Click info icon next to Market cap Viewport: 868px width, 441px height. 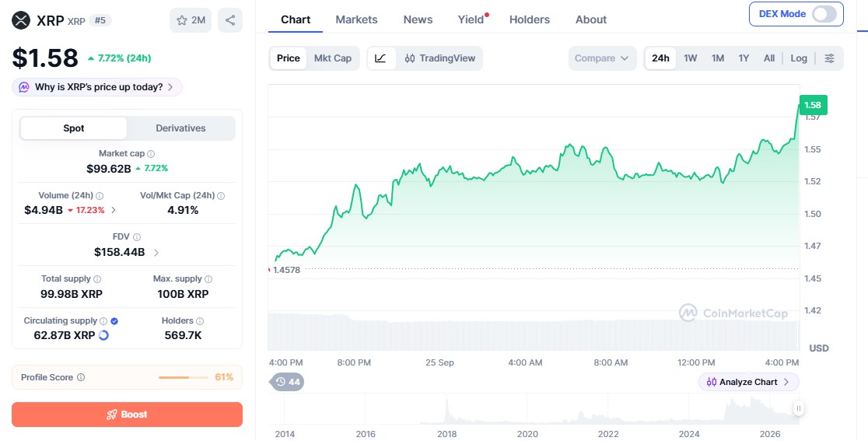(x=151, y=154)
